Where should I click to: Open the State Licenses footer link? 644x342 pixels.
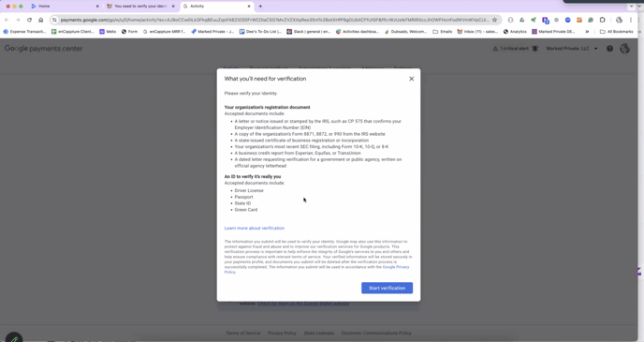[318, 333]
